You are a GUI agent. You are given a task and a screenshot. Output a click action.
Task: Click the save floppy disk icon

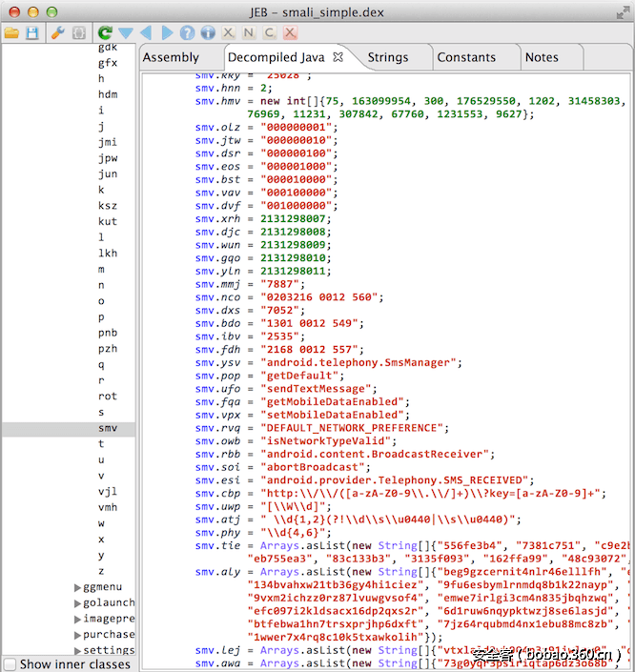click(32, 33)
